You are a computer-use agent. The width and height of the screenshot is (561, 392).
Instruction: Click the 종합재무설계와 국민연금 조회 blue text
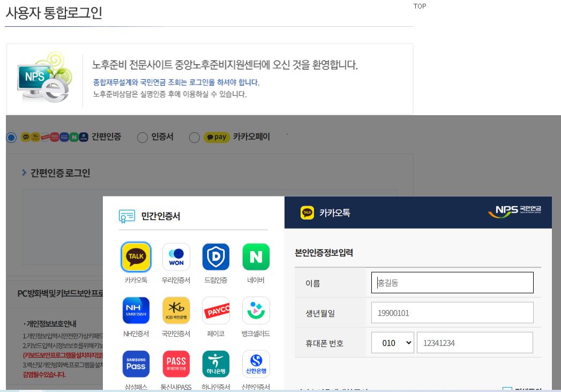pyautogui.click(x=176, y=82)
